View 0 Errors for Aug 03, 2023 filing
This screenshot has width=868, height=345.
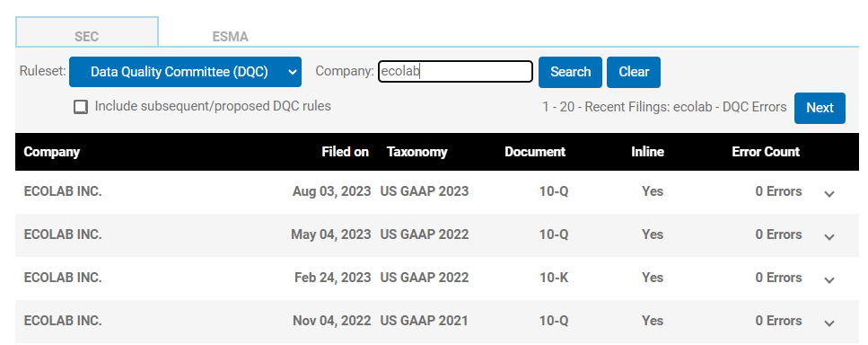click(x=778, y=191)
